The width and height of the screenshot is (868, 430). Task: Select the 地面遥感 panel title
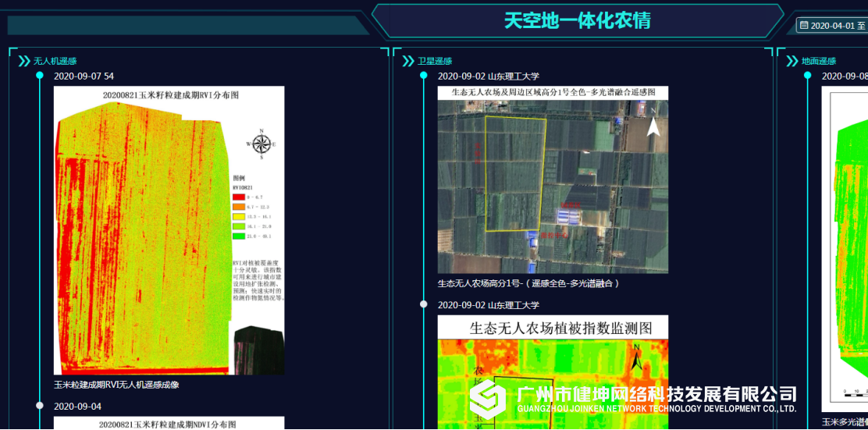(x=819, y=62)
